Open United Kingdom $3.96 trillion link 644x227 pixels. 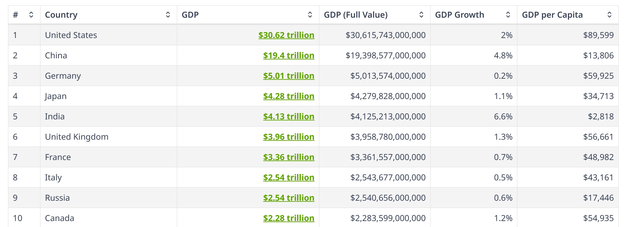289,137
